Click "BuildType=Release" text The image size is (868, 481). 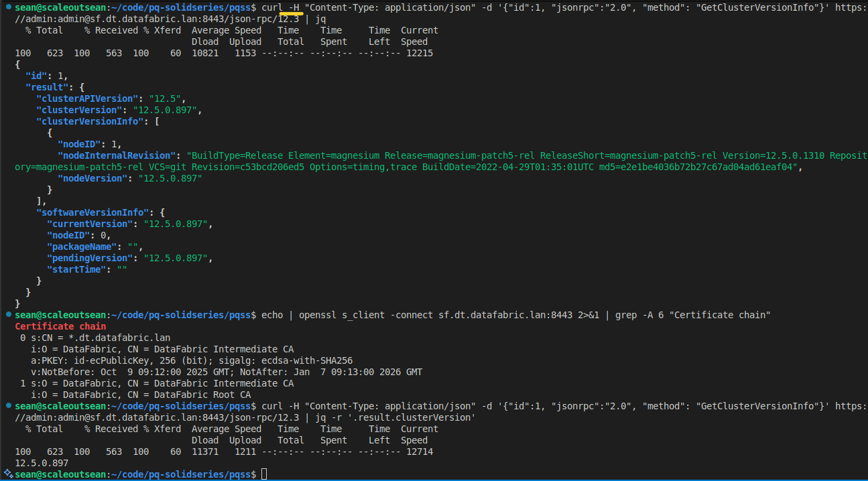coord(237,155)
